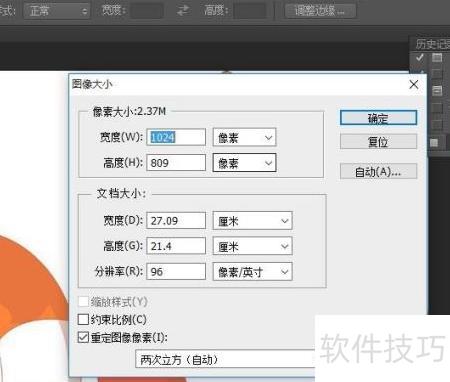Click the history panel document icon

pyautogui.click(x=437, y=90)
